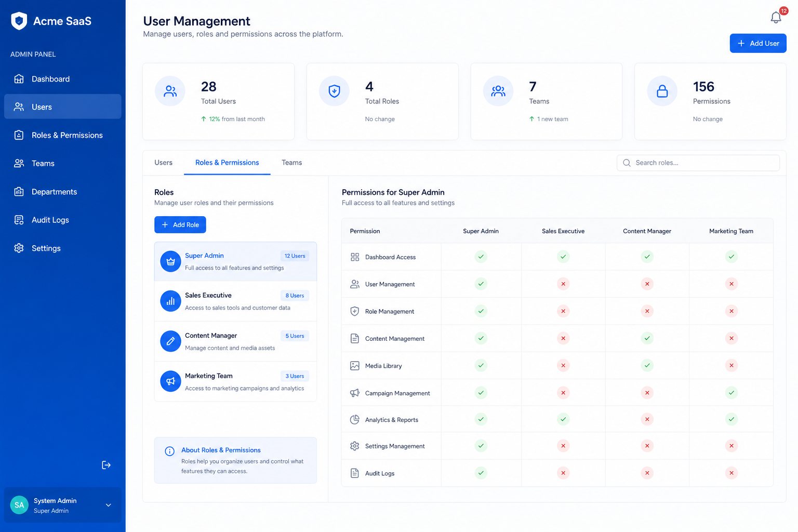Click the Acme SaaS shield logo

point(19,21)
